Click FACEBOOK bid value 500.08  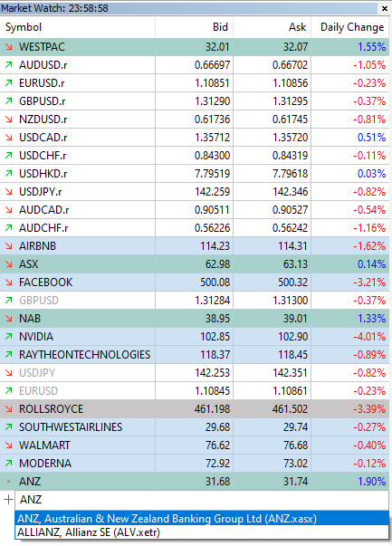(x=215, y=282)
